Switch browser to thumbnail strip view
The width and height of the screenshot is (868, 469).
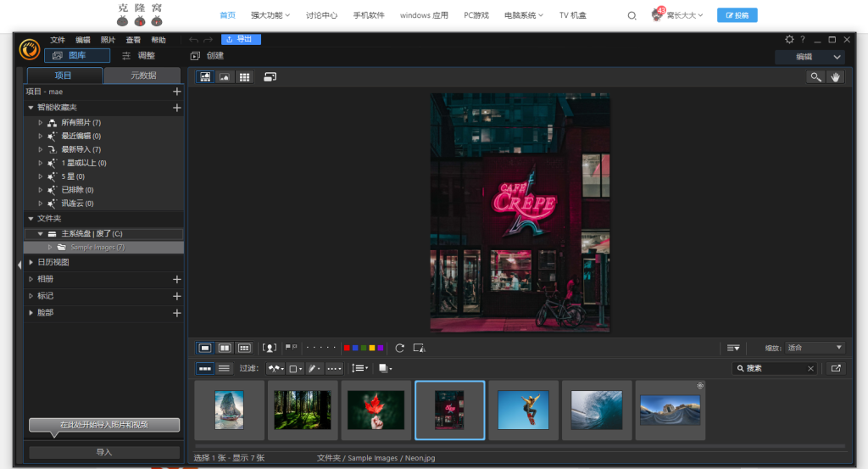(x=205, y=368)
